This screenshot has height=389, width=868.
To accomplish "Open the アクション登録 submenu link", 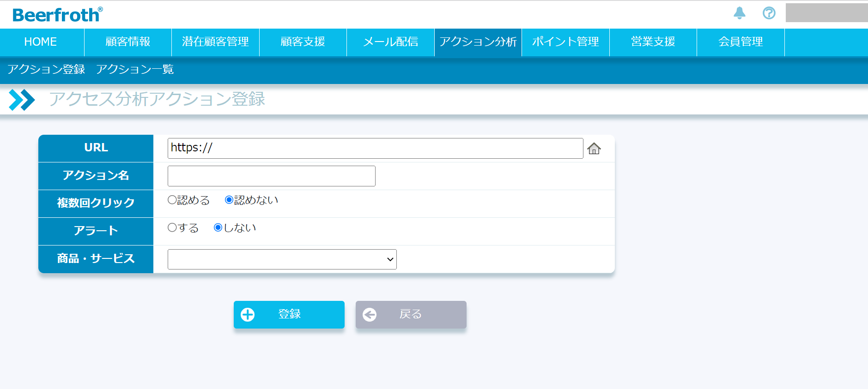I will click(46, 69).
